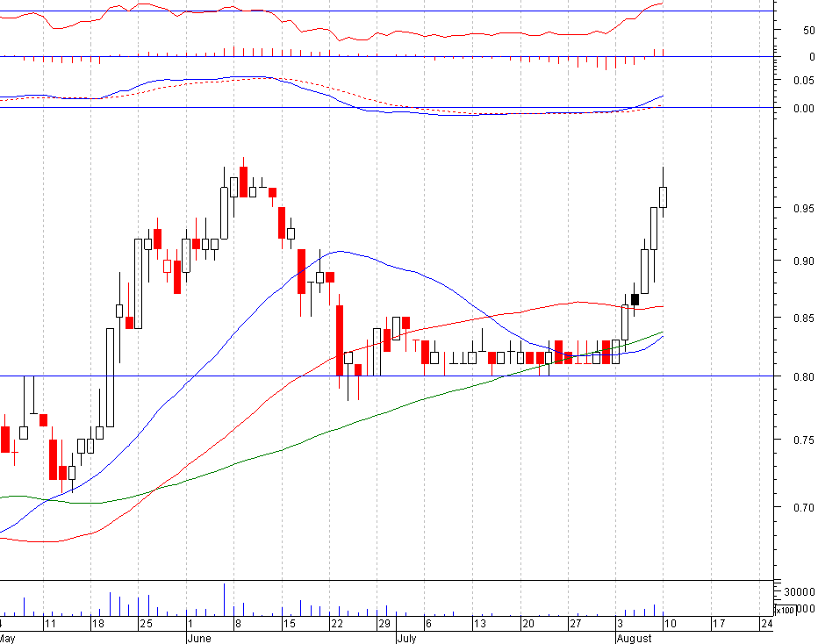
Task: Click the date label 27 on the time axis
Action: coord(576,624)
